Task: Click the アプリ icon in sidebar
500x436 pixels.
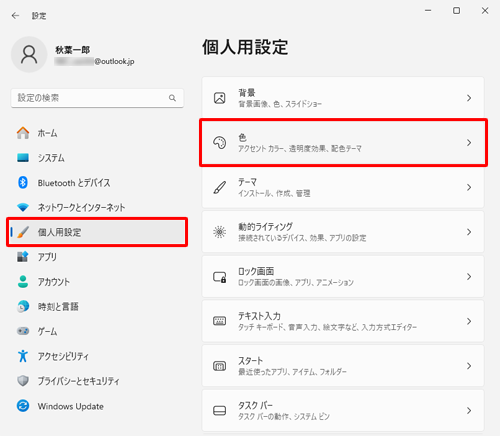Action: pos(23,257)
